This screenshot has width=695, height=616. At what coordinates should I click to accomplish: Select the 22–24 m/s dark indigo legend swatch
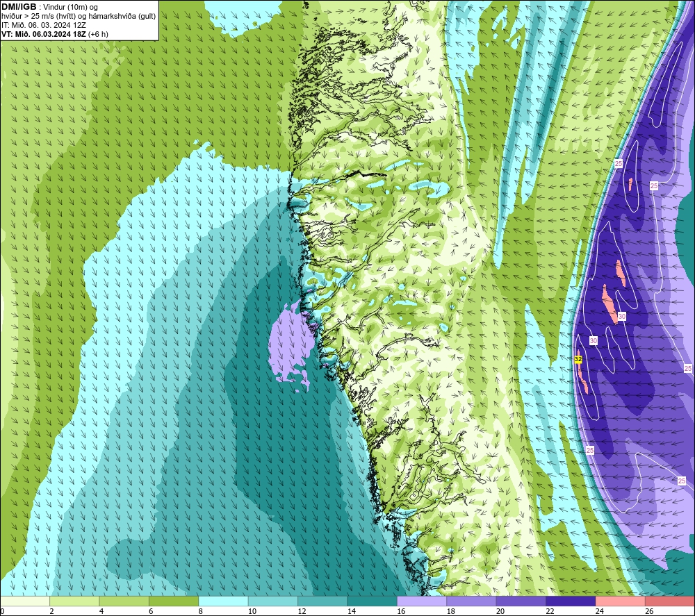click(x=571, y=601)
